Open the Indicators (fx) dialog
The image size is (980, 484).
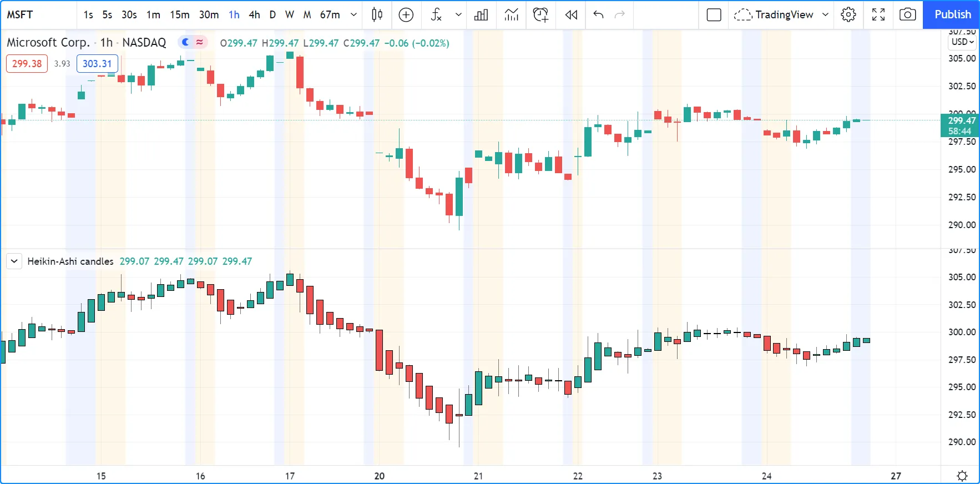437,15
